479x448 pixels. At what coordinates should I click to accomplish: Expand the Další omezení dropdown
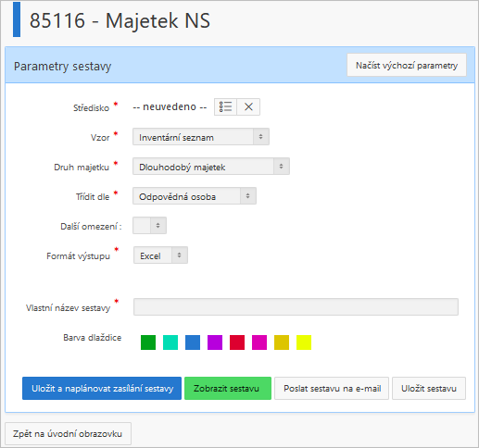149,226
